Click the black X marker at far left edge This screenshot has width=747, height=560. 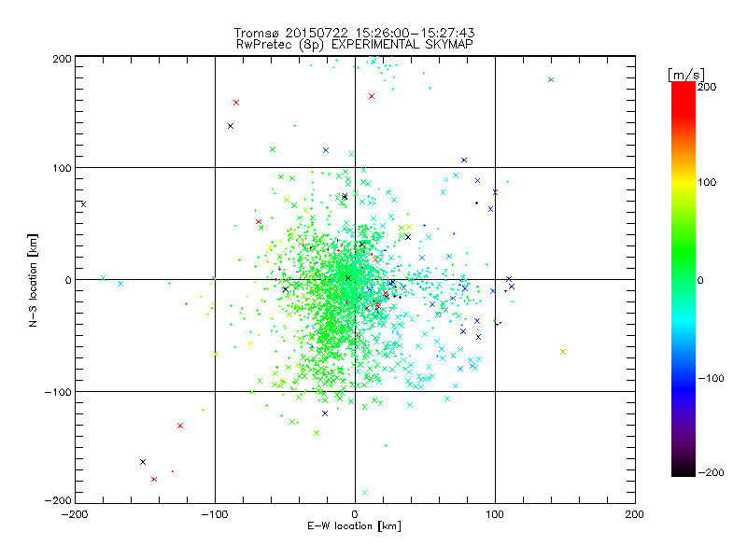click(x=83, y=204)
